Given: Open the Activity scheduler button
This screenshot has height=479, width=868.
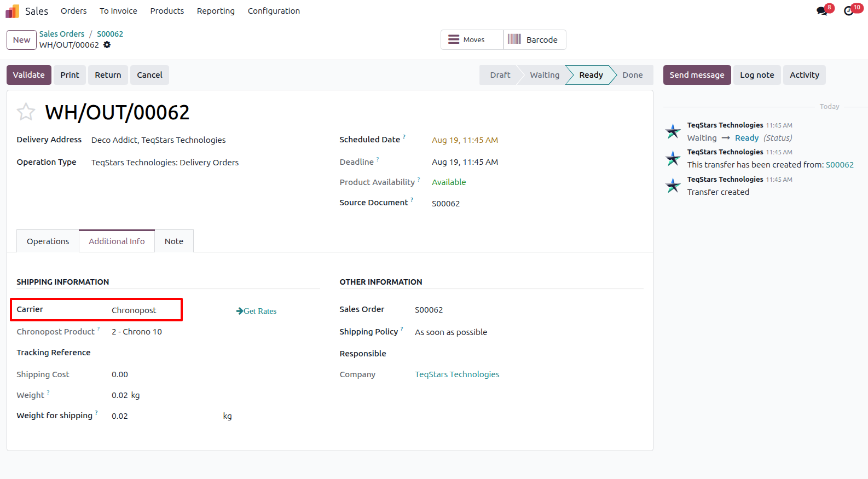Looking at the screenshot, I should click(x=804, y=75).
